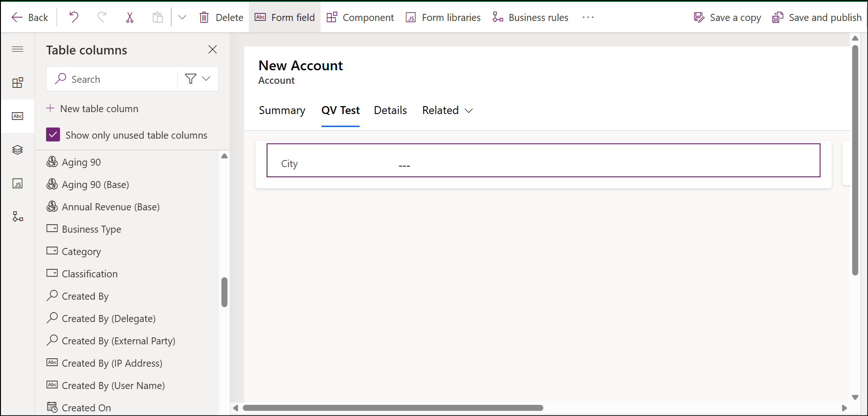Click the New Account form title
Screen dimensions: 868x416
(300, 66)
